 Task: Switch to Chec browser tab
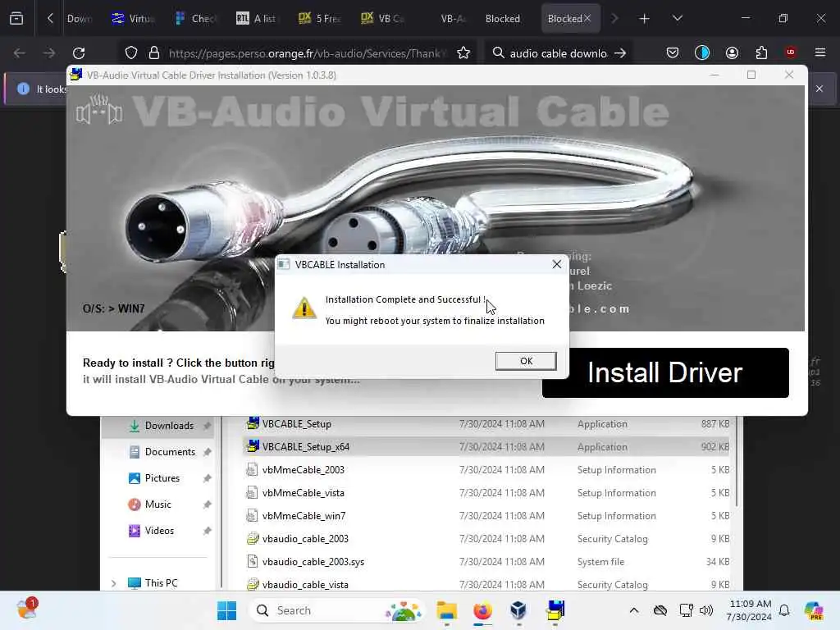coord(195,19)
